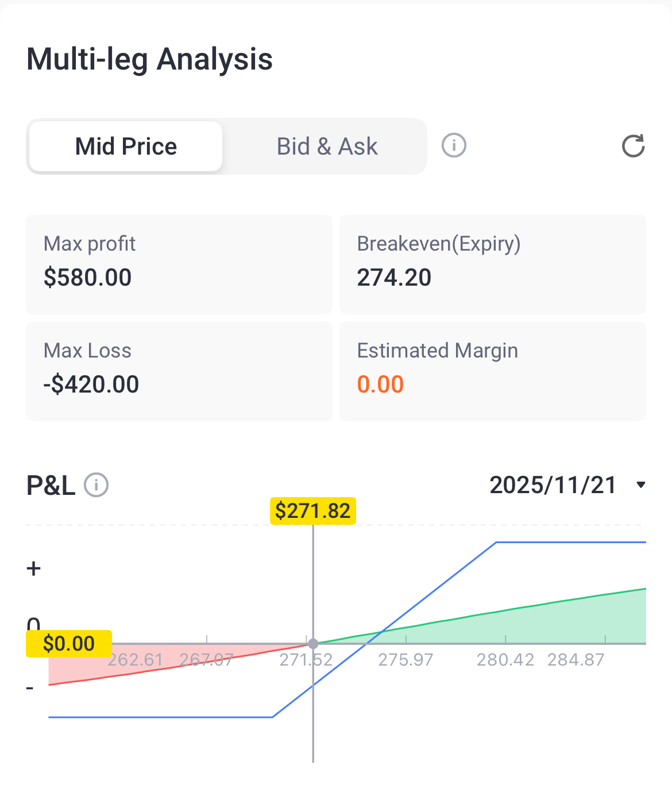This screenshot has width=672, height=788.
Task: Click the minus sign on the P&L axis
Action: click(30, 686)
